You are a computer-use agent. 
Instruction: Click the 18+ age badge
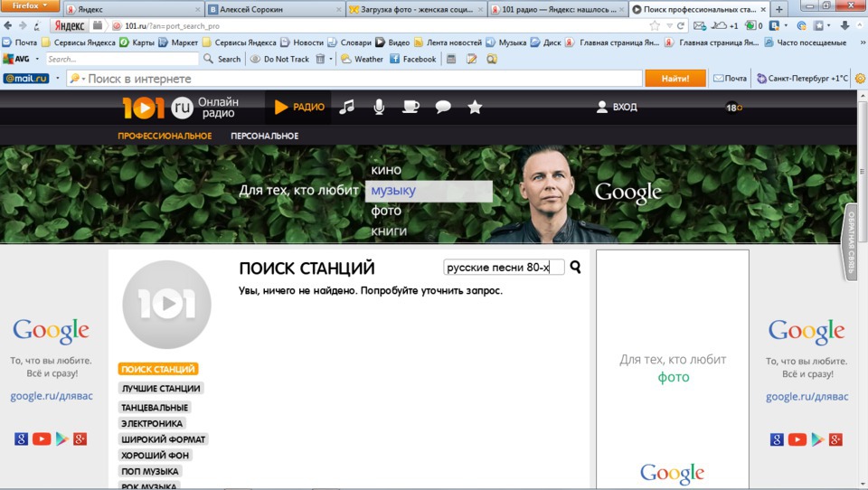point(734,108)
